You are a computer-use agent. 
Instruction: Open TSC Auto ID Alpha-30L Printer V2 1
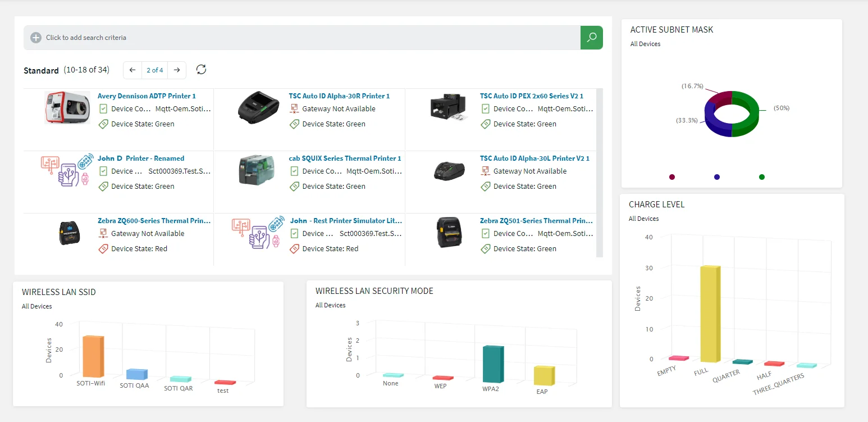pyautogui.click(x=534, y=158)
